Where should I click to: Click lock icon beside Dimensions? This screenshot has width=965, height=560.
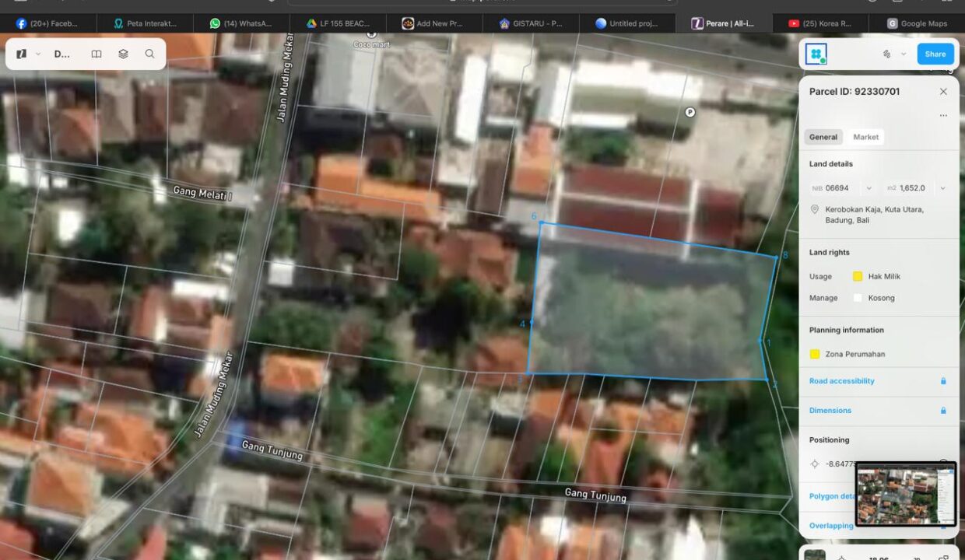943,411
